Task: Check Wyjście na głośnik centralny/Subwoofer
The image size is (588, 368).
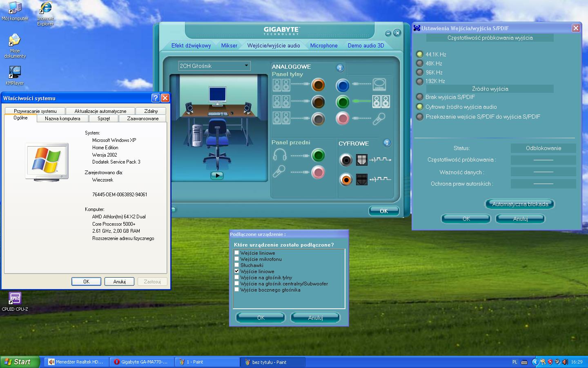Action: click(x=236, y=283)
